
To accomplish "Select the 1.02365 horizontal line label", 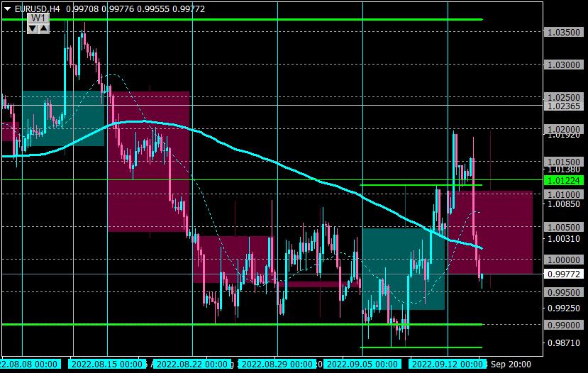I will click(x=564, y=106).
